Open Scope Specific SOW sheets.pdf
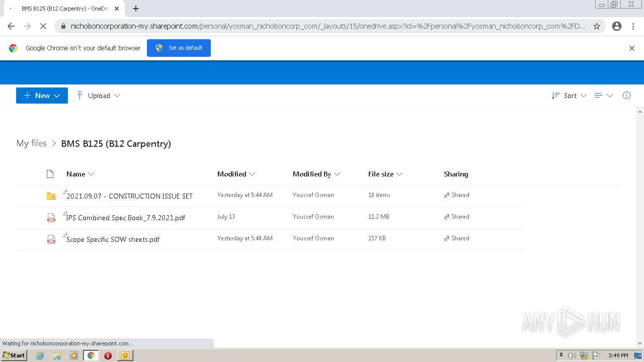The image size is (644, 362). tap(113, 239)
